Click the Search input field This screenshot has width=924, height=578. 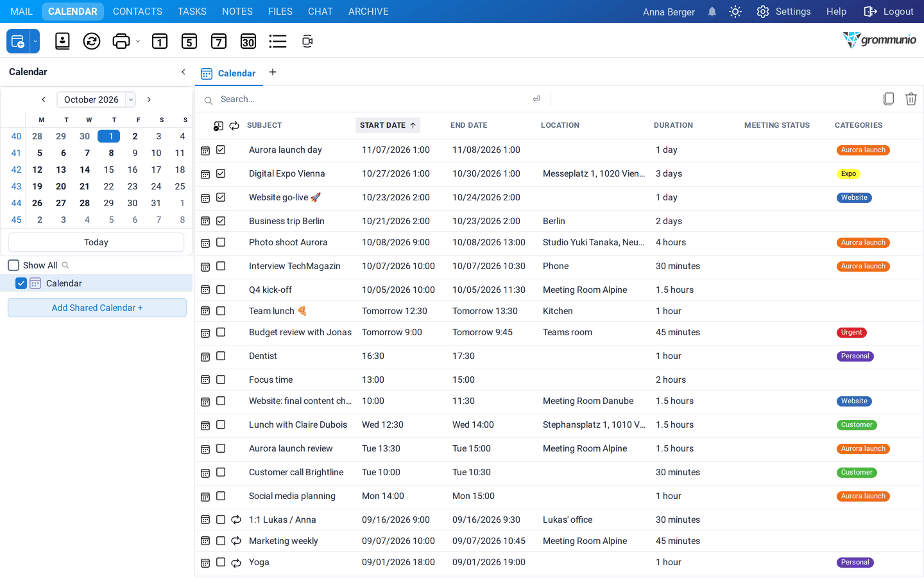tap(372, 99)
